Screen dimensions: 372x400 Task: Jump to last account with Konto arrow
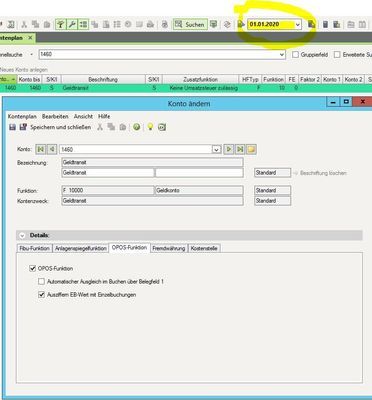[x=240, y=149]
